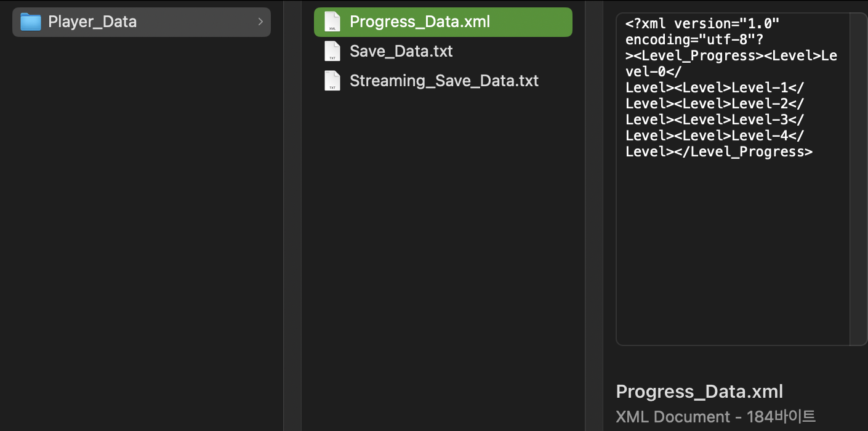This screenshot has height=431, width=868.
Task: Expand Player_Data using its chevron arrow
Action: coord(260,22)
